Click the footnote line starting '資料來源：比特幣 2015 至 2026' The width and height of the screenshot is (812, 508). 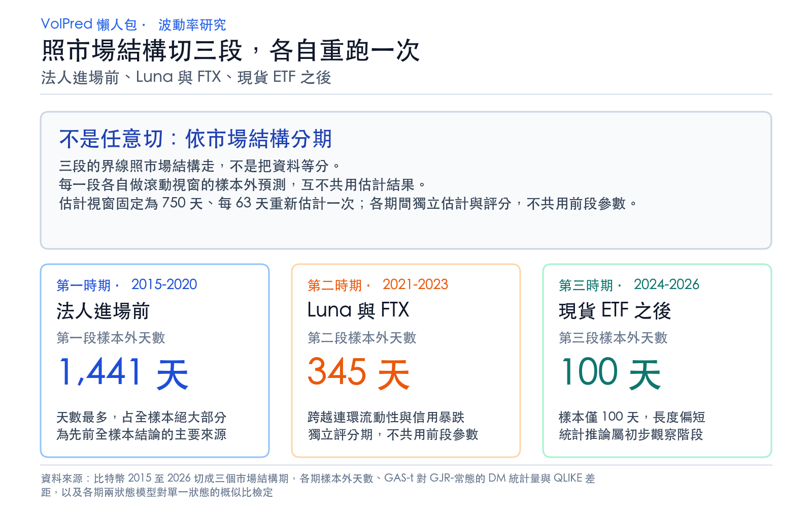(318, 478)
